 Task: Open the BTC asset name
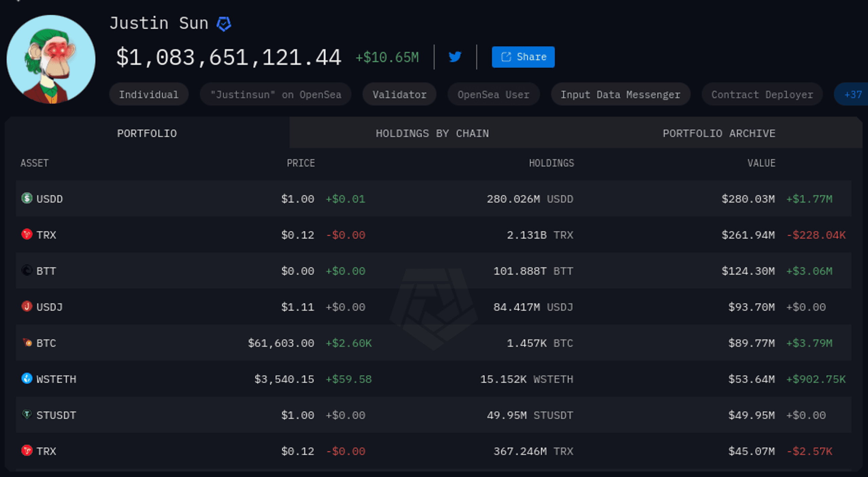point(46,343)
